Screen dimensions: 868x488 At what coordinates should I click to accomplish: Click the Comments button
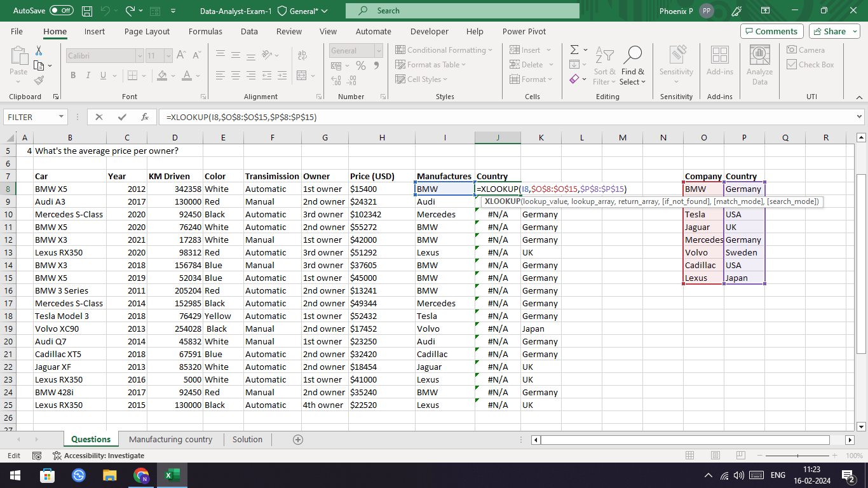click(x=771, y=31)
